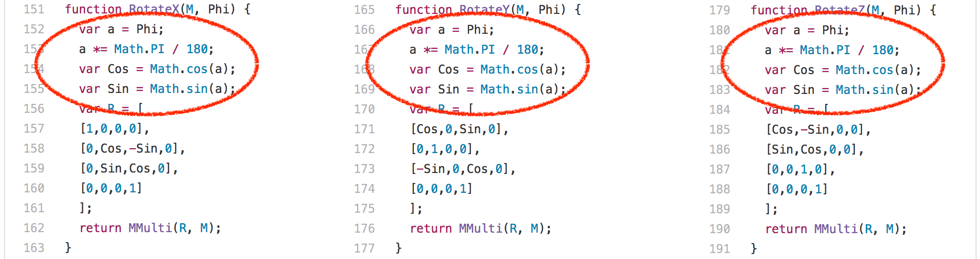Click the return keyword on line 162

[100, 228]
